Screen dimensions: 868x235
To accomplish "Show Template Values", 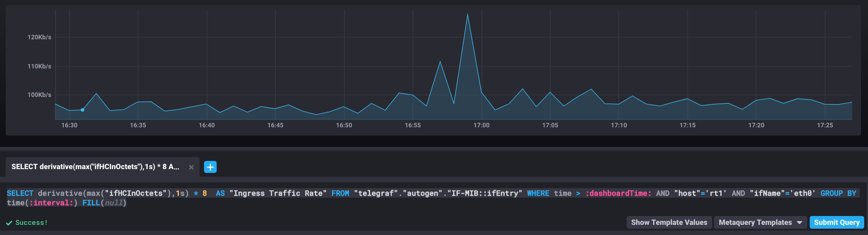I will click(669, 223).
